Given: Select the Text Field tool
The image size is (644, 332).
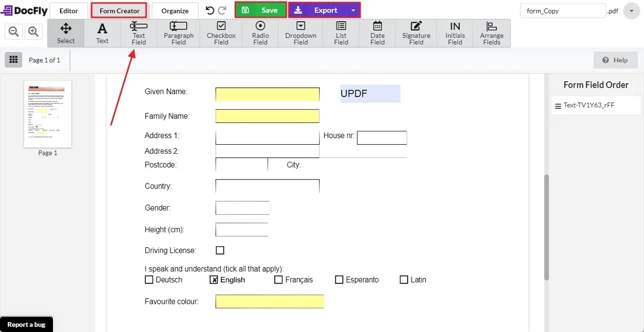Looking at the screenshot, I should pos(138,33).
